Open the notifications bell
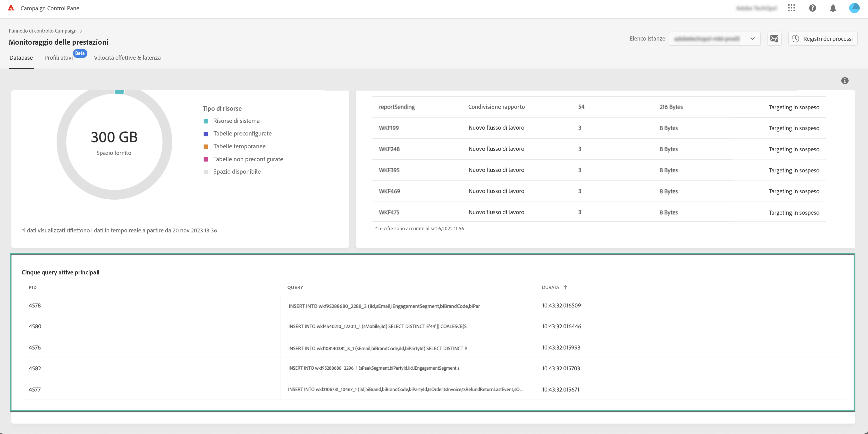Image resolution: width=868 pixels, height=434 pixels. coord(833,8)
